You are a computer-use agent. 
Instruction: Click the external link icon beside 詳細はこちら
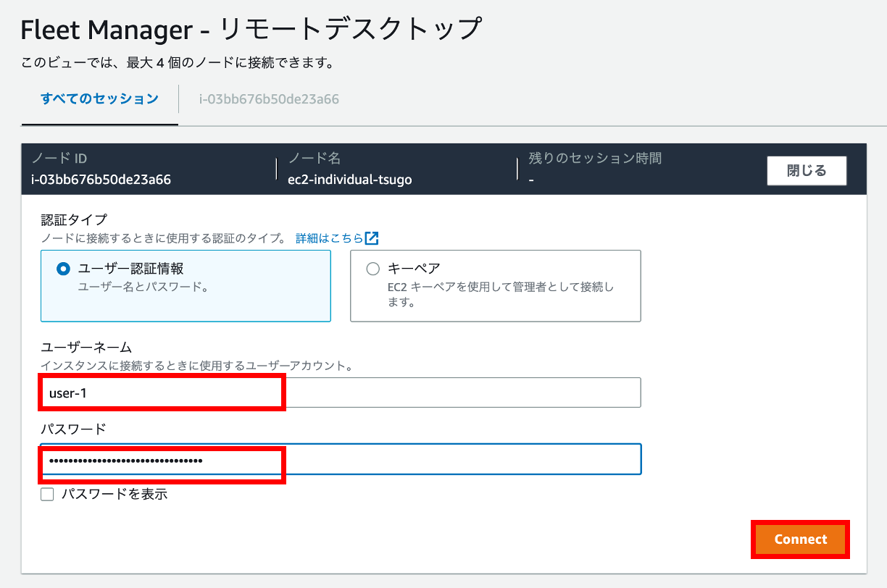click(x=375, y=238)
